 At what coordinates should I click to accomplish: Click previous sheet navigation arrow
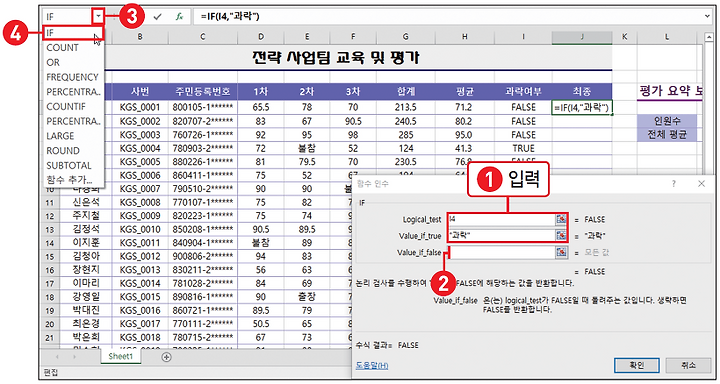coord(57,357)
